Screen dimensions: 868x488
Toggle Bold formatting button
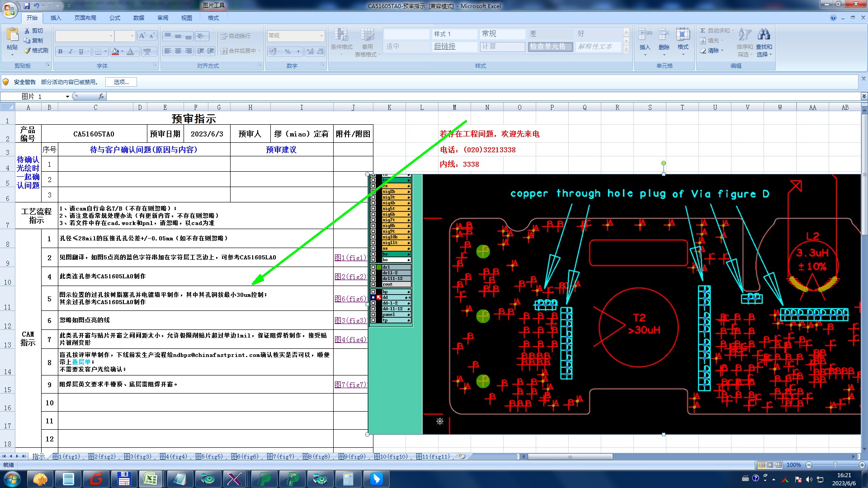coord(60,52)
